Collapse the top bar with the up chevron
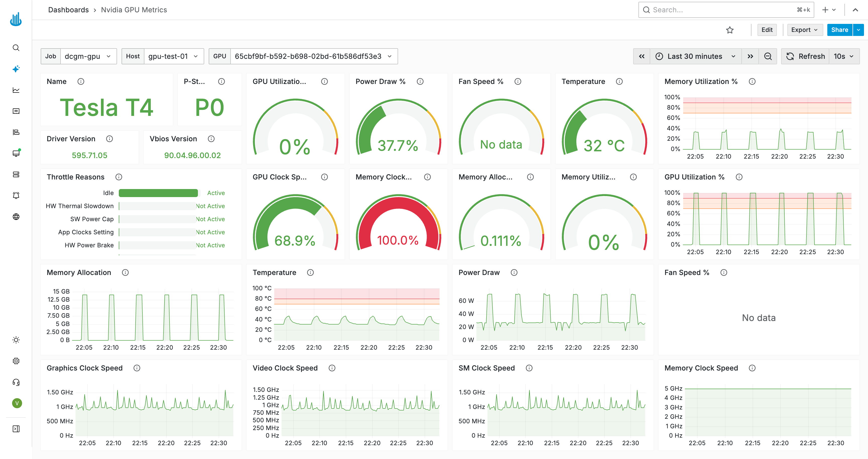This screenshot has width=868, height=459. click(x=855, y=10)
